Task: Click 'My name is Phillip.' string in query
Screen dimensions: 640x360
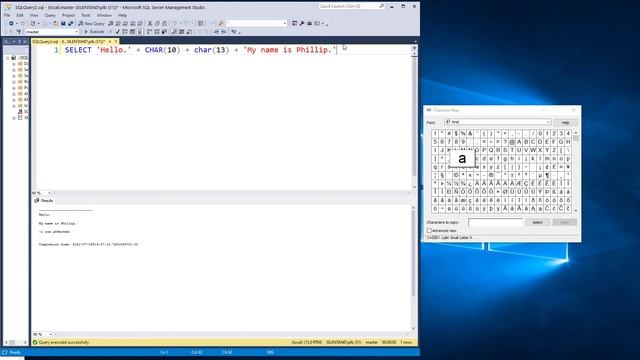Action: (x=290, y=50)
